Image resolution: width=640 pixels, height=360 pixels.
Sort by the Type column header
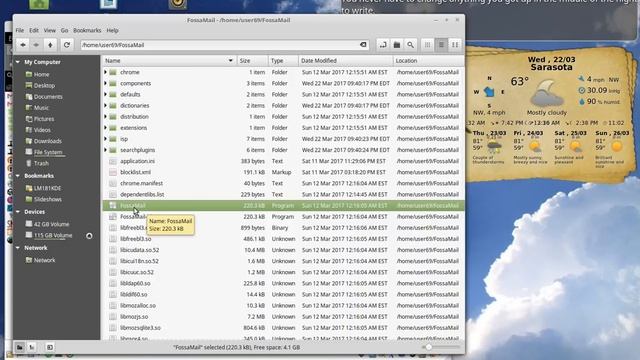(x=283, y=60)
